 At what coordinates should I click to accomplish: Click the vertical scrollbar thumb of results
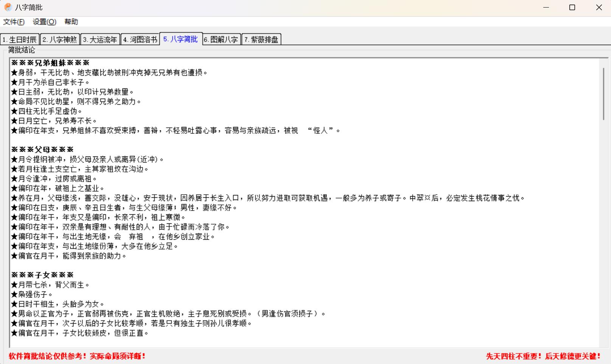[x=604, y=94]
